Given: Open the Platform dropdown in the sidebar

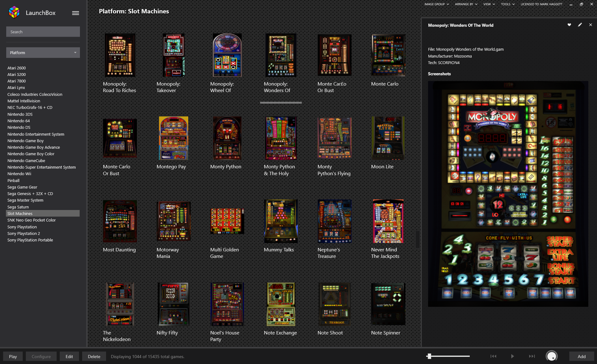Looking at the screenshot, I should (x=43, y=53).
